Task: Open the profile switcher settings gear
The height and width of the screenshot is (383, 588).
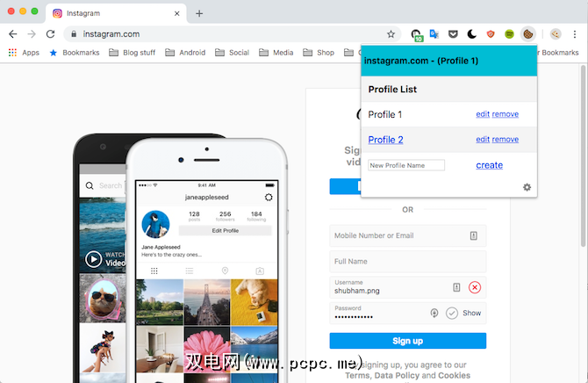Action: pos(527,187)
